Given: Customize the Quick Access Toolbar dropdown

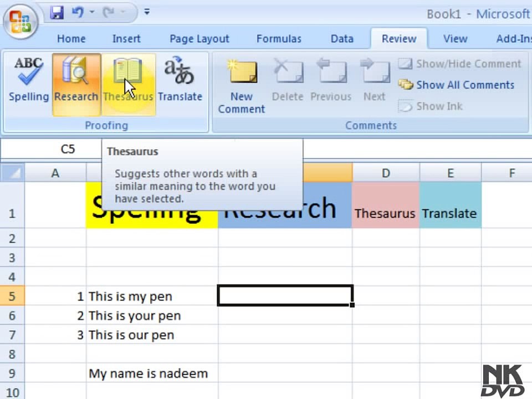Looking at the screenshot, I should point(147,12).
